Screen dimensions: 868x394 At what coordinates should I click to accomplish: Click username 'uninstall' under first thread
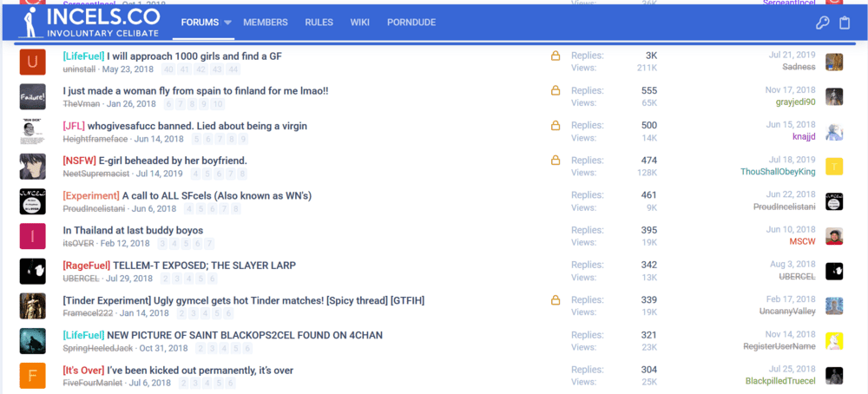point(79,69)
